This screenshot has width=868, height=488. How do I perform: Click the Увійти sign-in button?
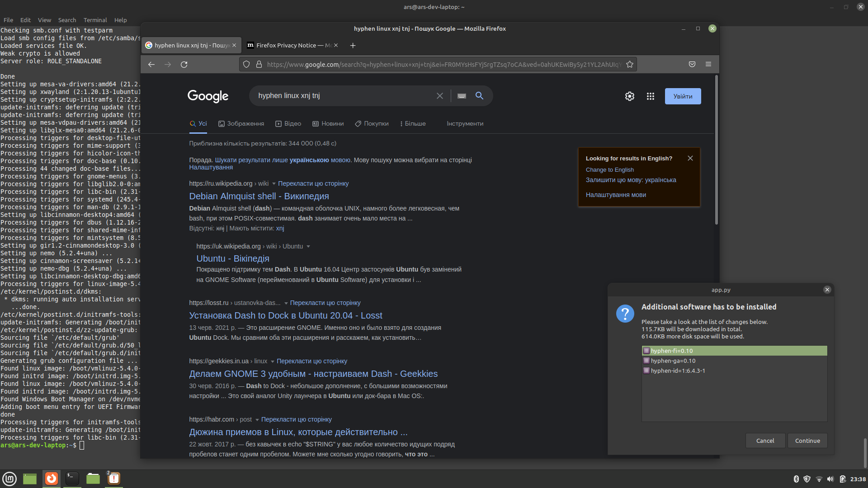pyautogui.click(x=683, y=96)
